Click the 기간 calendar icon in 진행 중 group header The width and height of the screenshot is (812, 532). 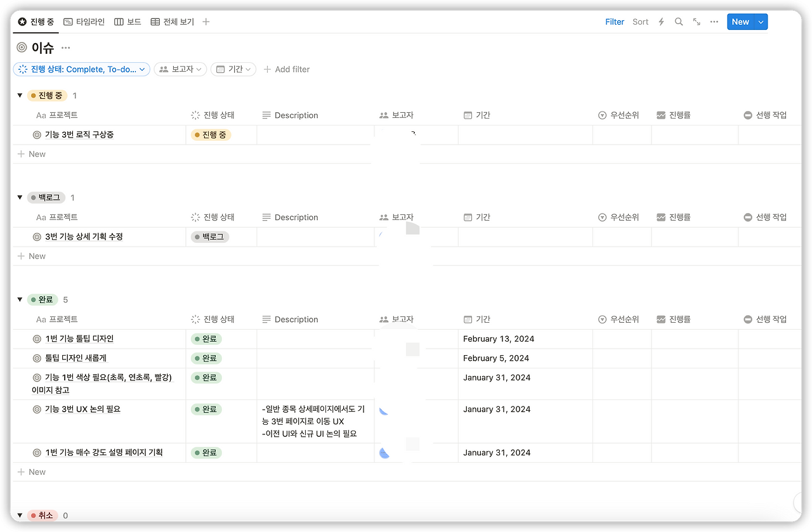pos(468,115)
